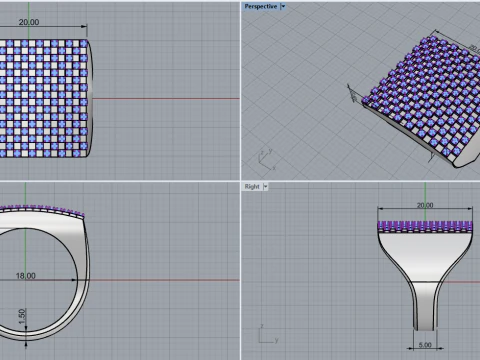The image size is (480, 360).
Task: Select the 1.50 thickness dimension text
Action: (22, 316)
